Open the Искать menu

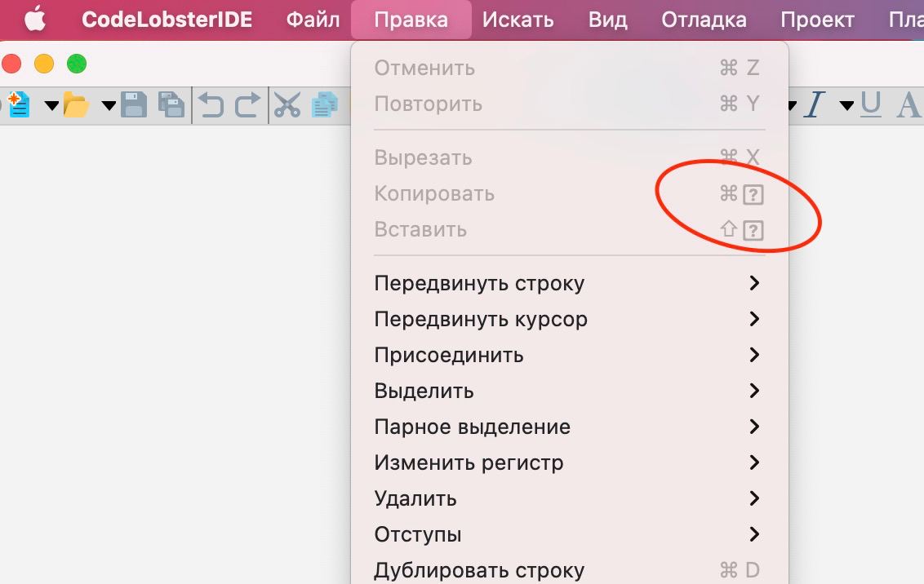(518, 20)
